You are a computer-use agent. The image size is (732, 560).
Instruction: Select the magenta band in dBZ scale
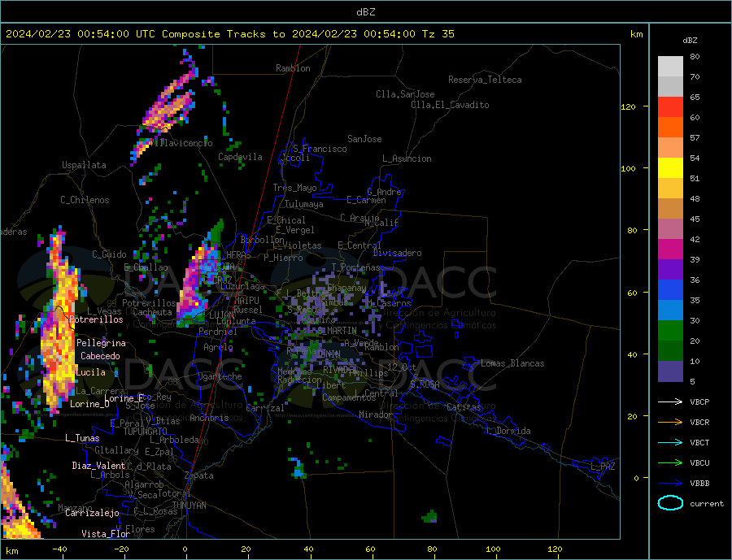pyautogui.click(x=670, y=250)
